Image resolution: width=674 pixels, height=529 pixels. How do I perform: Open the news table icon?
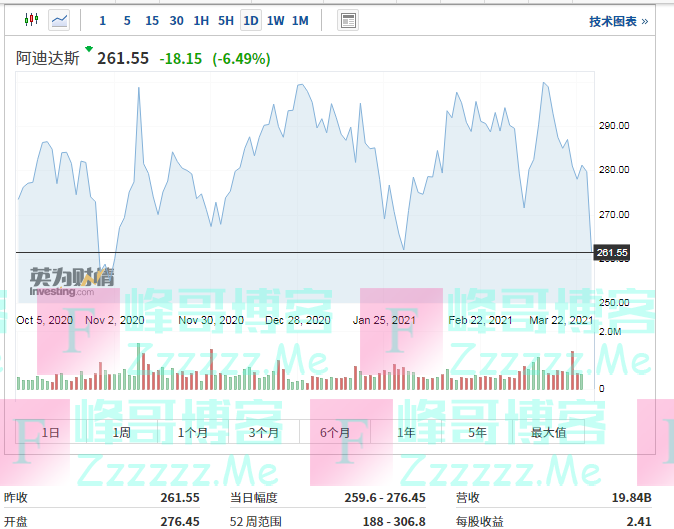click(348, 20)
